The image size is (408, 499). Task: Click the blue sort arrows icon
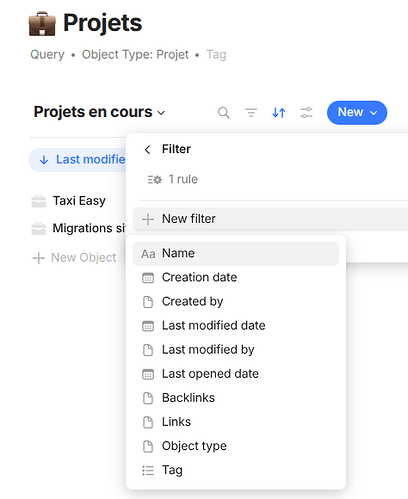click(x=279, y=113)
